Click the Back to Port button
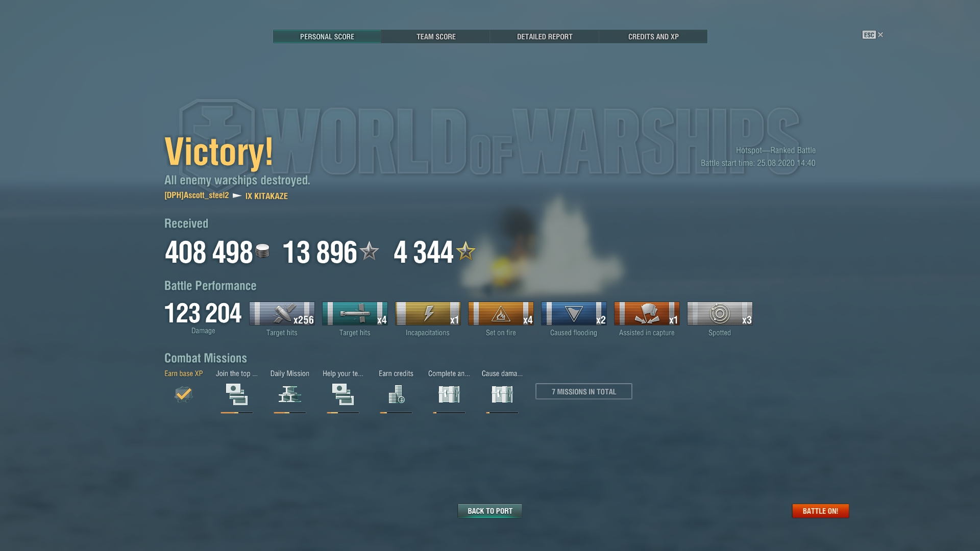Viewport: 980px width, 551px height. pyautogui.click(x=490, y=511)
